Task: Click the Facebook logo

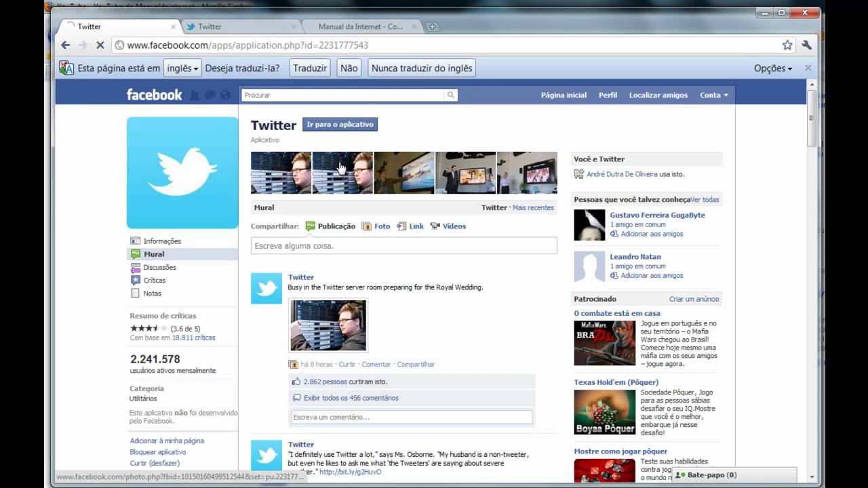Action: [154, 95]
